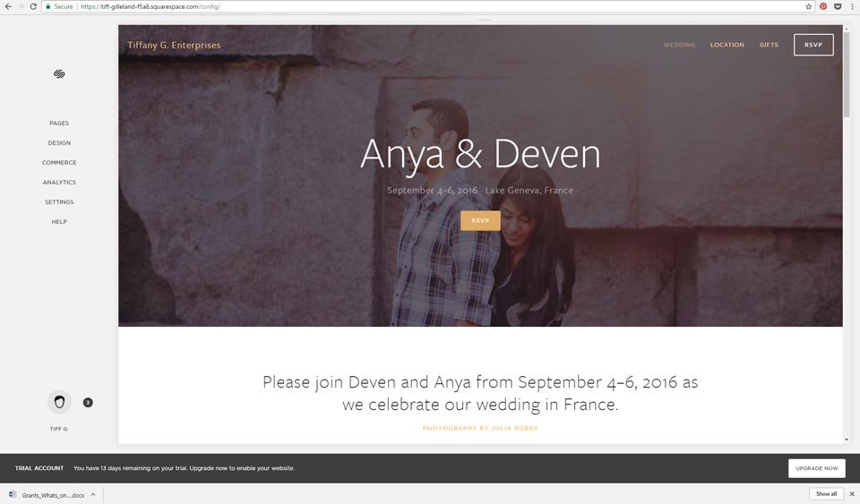
Task: Click the browser address bar URL
Action: 150,6
